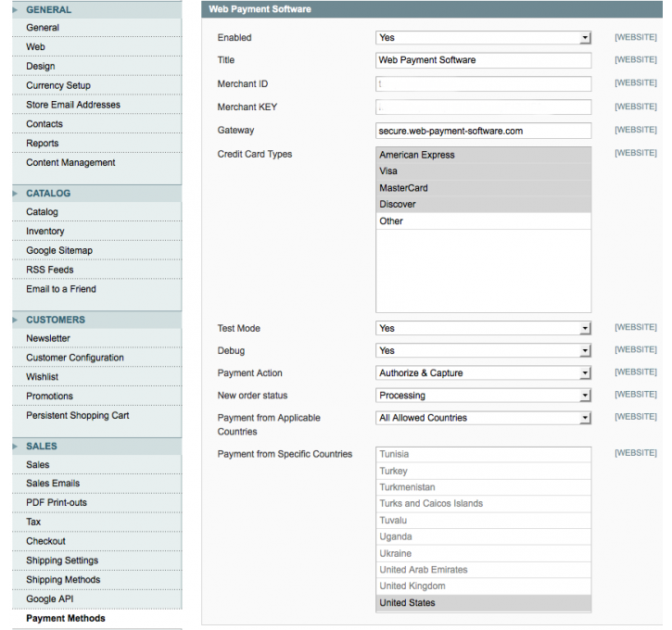Collapse the CATALOG section arrow
Screen dimensions: 672x630
click(16, 193)
